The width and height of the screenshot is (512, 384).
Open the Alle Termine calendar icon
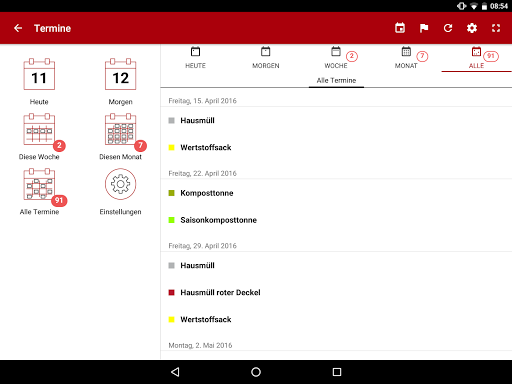[39, 184]
